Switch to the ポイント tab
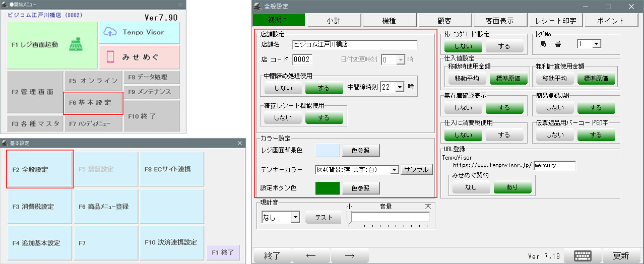Image resolution: width=644 pixels, height=264 pixels. 611,20
